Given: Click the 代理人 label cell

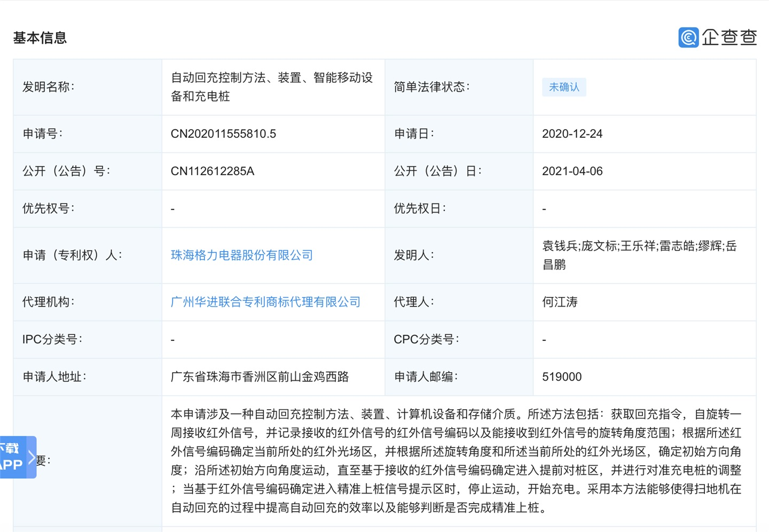Looking at the screenshot, I should (x=459, y=302).
